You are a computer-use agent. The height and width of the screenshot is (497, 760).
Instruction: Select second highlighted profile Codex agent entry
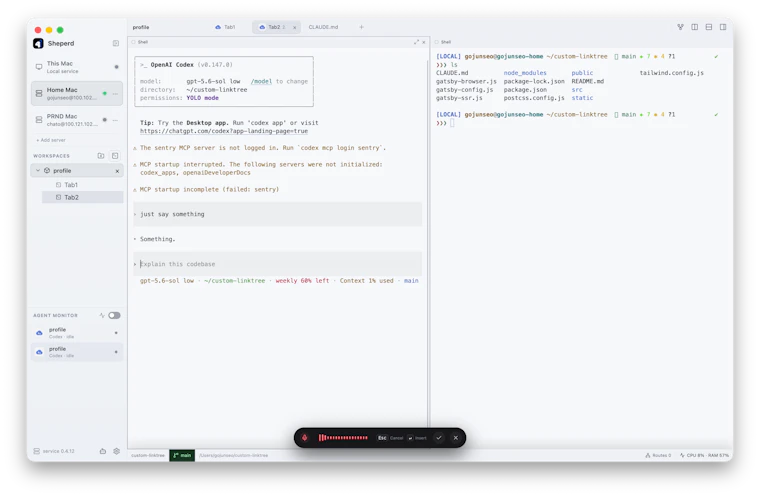(77, 352)
